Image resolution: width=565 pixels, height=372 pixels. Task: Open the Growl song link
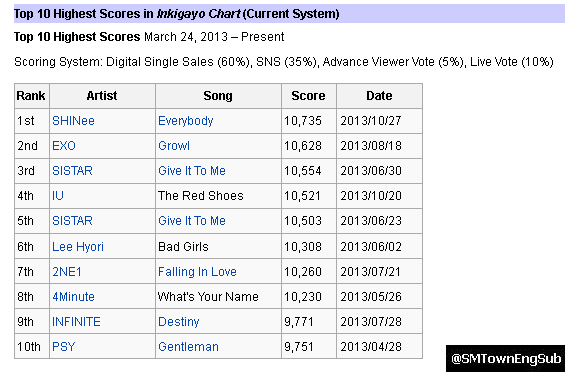point(174,146)
